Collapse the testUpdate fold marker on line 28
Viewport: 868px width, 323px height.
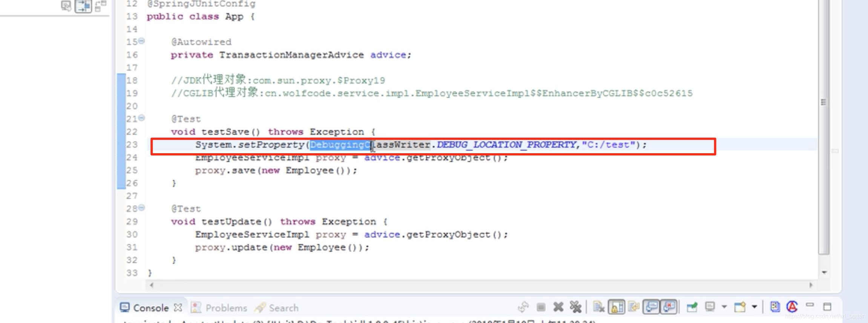click(x=141, y=208)
